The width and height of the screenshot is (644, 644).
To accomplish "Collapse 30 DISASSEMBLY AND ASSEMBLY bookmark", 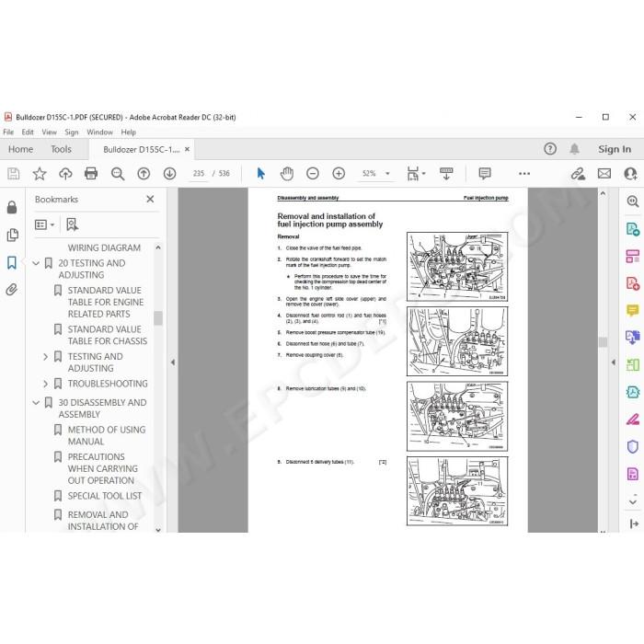I will (x=36, y=403).
